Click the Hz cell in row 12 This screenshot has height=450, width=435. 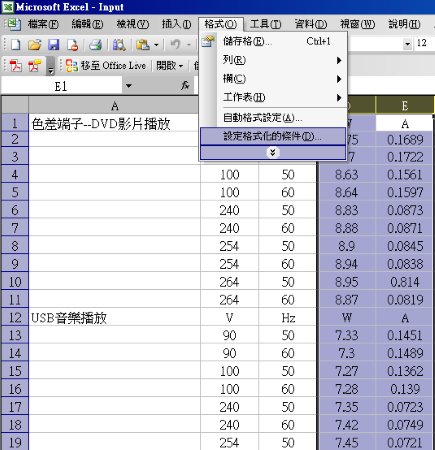(288, 318)
